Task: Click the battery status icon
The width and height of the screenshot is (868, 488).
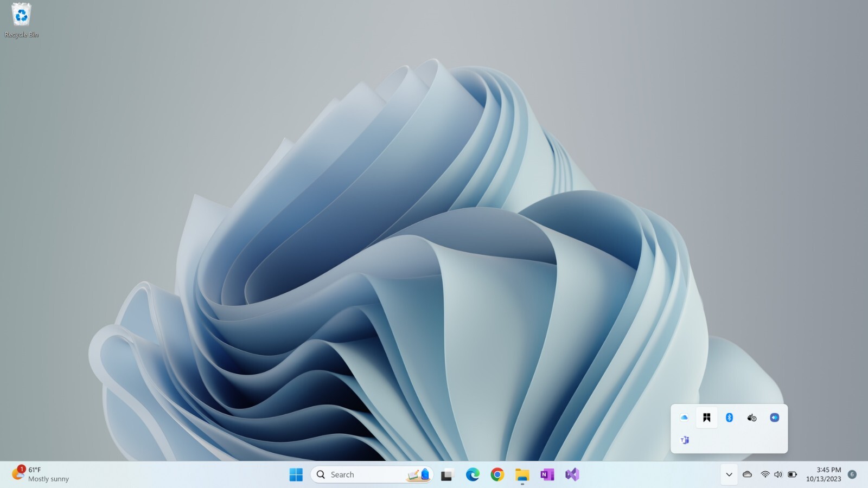Action: pos(792,474)
